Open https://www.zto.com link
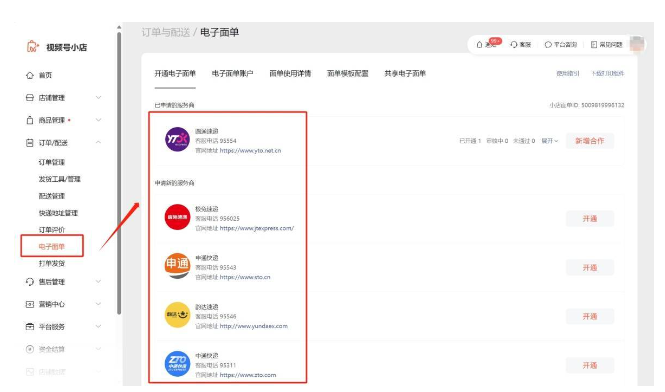Image resolution: width=665 pixels, height=392 pixels. pos(248,375)
